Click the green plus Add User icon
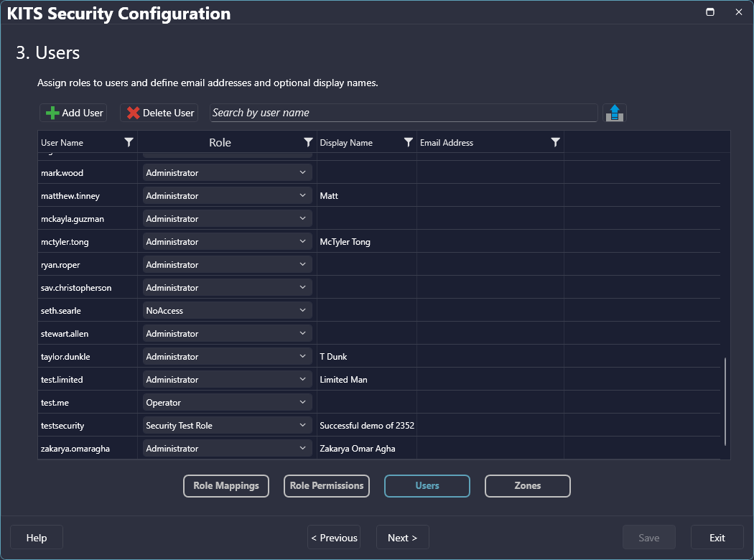This screenshot has width=754, height=560. (x=52, y=113)
